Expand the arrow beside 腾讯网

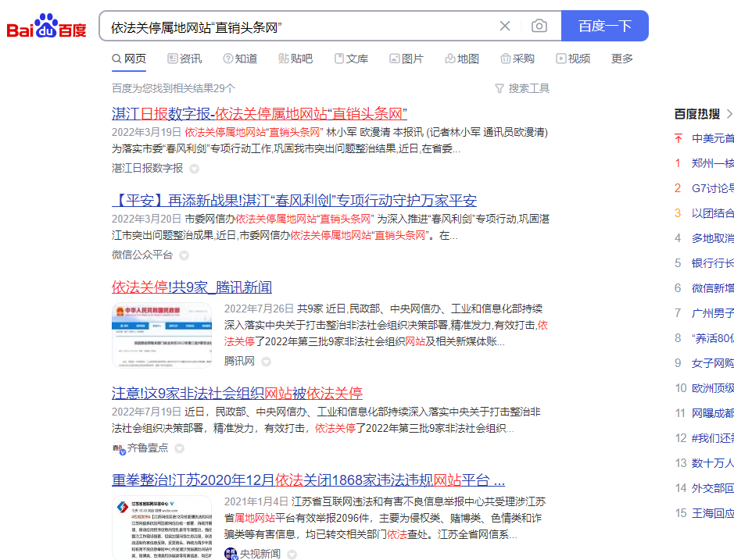pyautogui.click(x=267, y=362)
